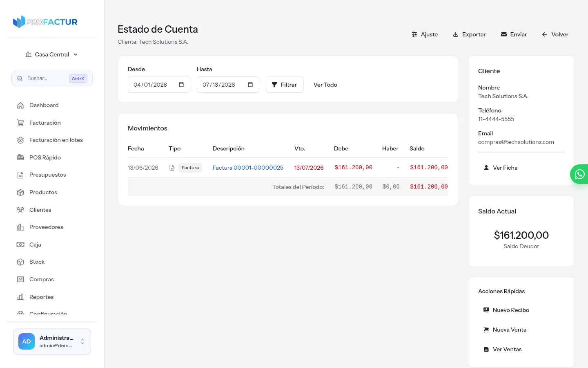Click the Exportar download icon
The height and width of the screenshot is (368, 588).
(x=456, y=34)
